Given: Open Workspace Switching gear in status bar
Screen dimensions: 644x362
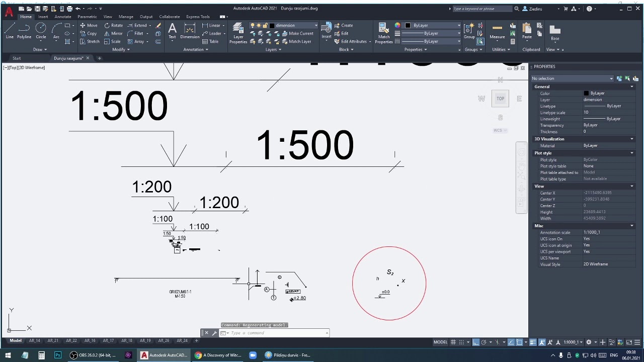Looking at the screenshot, I should point(589,342).
